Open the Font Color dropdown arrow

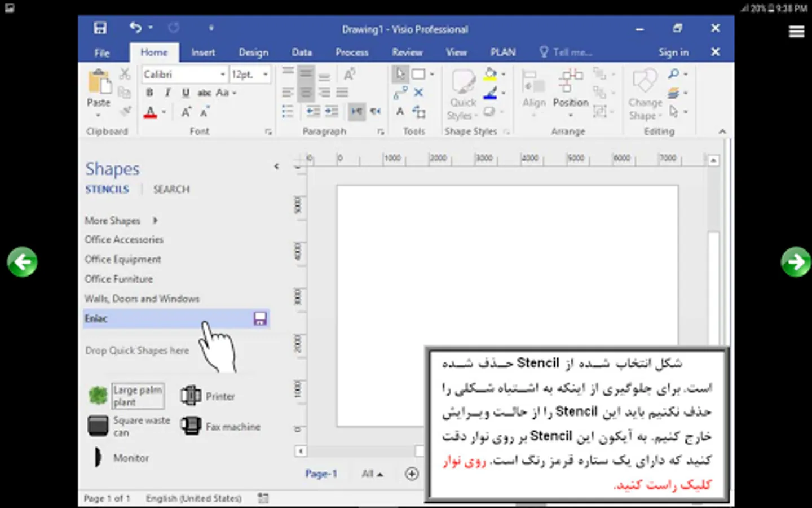(x=164, y=112)
